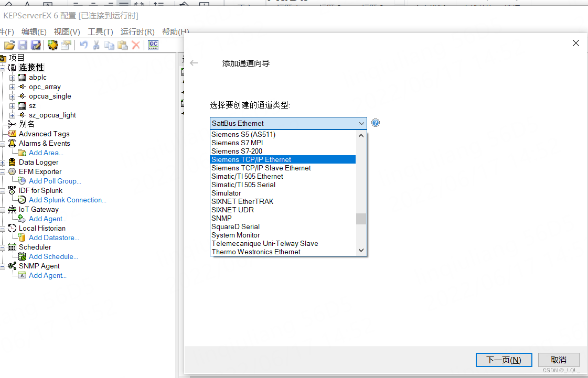Select SNMP in the driver list
This screenshot has height=378, width=588.
(283, 218)
